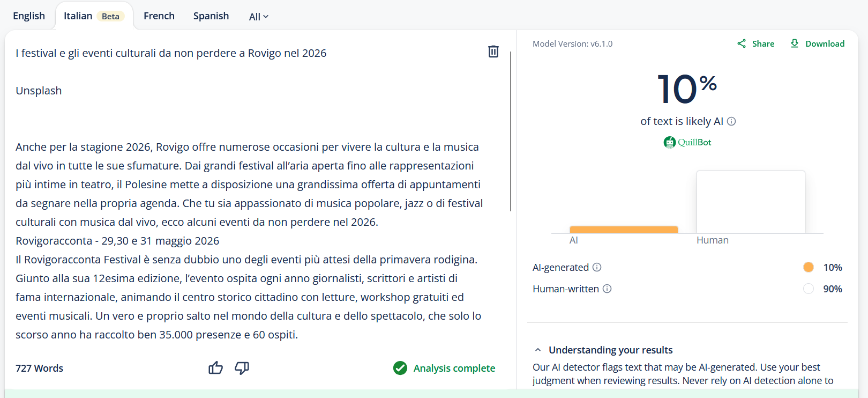Toggle the orange AI-generated highlight circle

tap(809, 267)
